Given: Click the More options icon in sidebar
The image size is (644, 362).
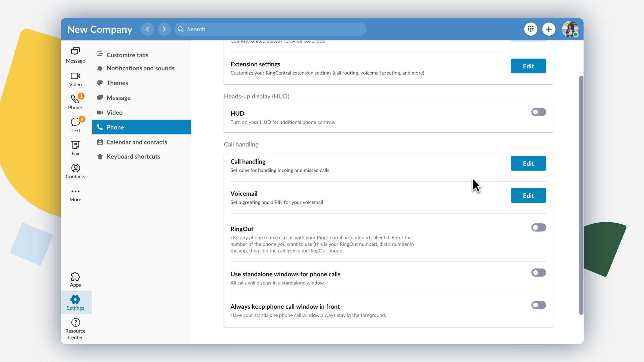Looking at the screenshot, I should click(x=75, y=194).
